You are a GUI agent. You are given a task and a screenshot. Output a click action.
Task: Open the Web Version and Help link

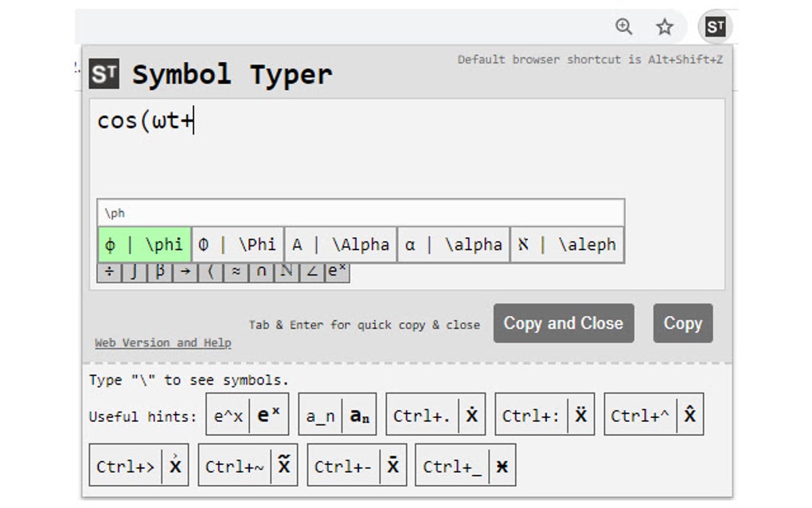tap(162, 342)
